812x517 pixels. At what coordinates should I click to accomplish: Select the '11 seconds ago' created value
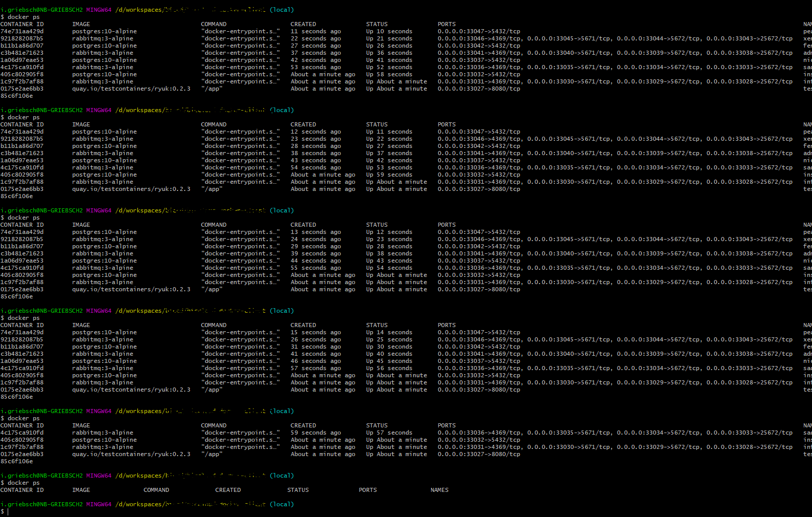pos(316,31)
